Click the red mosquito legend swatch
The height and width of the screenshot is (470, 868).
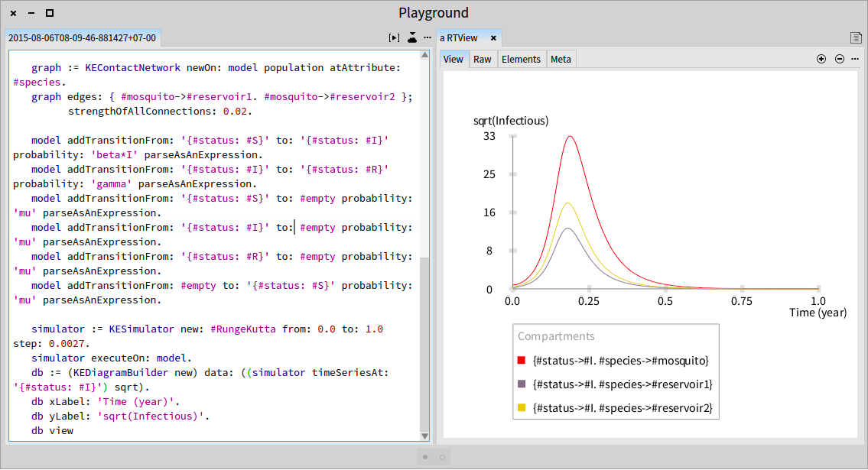click(521, 360)
